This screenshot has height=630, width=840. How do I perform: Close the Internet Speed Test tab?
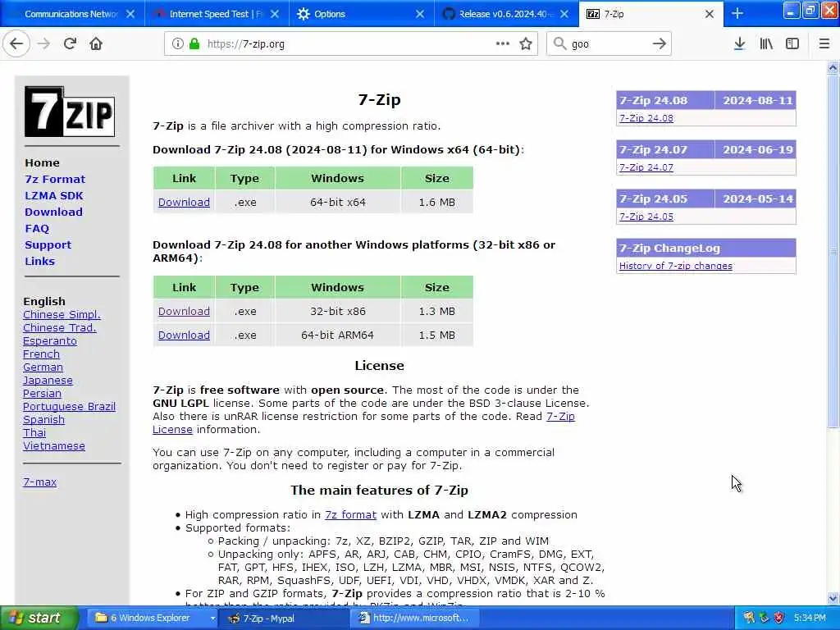point(275,14)
